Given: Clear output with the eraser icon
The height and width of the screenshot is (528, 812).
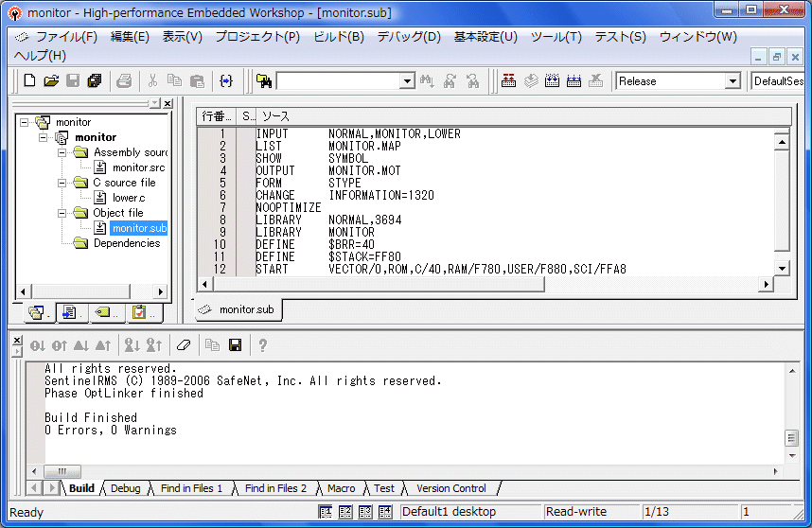Looking at the screenshot, I should coord(184,345).
